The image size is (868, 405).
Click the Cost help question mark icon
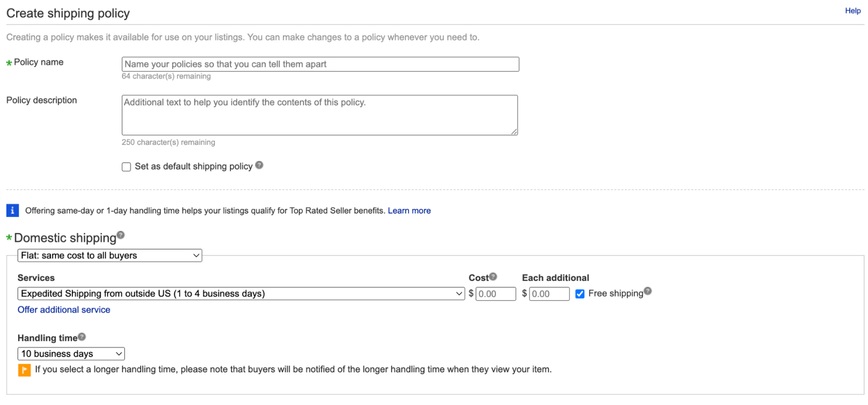(493, 276)
